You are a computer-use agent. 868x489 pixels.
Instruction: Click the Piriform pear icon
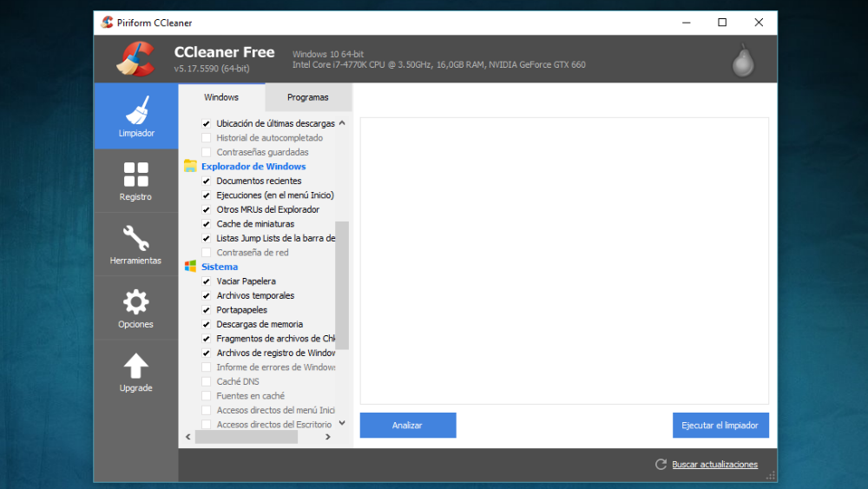(743, 60)
